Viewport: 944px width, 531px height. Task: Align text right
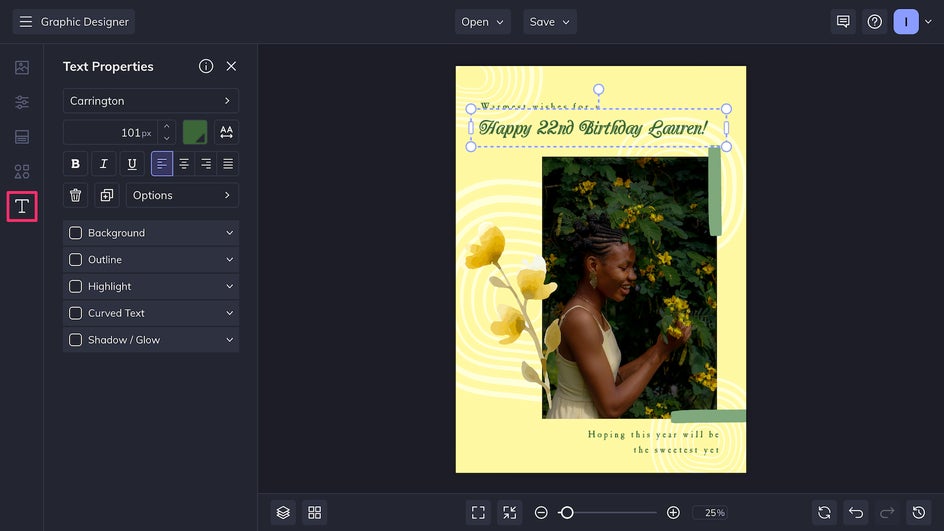coord(206,164)
